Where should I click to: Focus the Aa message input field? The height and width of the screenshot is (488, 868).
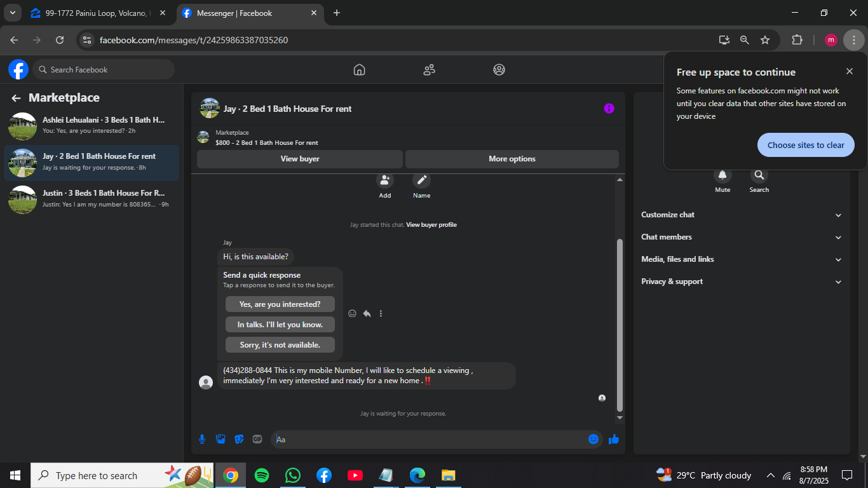(x=430, y=439)
